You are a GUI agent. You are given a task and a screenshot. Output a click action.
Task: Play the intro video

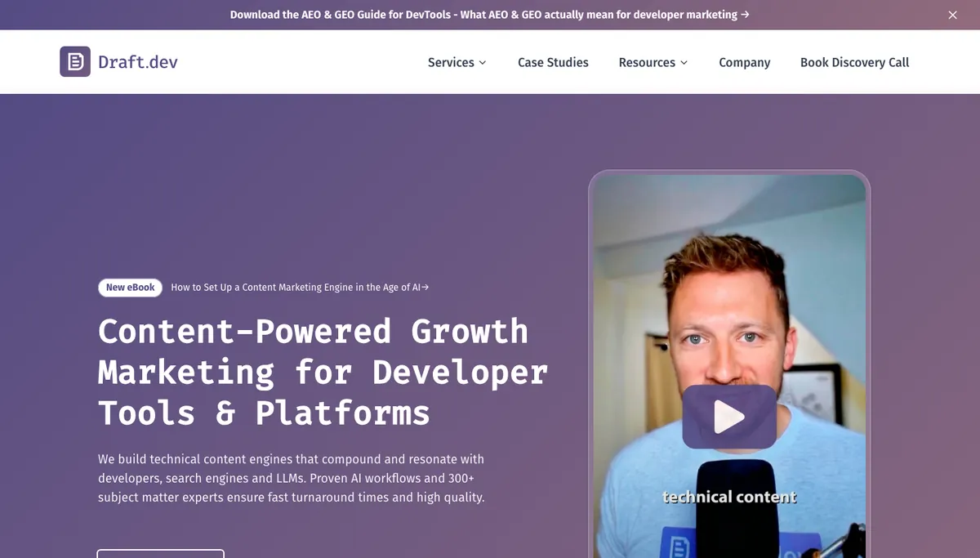coord(729,417)
